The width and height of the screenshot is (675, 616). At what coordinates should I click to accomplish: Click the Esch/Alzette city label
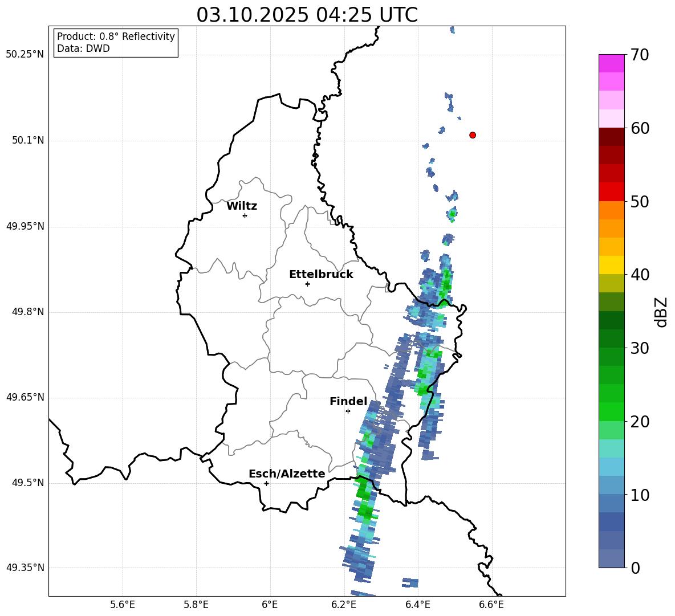pos(287,474)
